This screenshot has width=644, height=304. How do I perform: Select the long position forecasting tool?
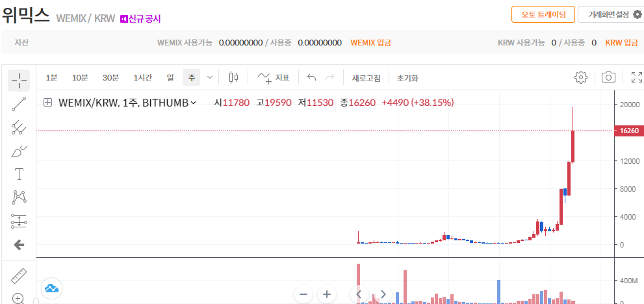[x=19, y=221]
